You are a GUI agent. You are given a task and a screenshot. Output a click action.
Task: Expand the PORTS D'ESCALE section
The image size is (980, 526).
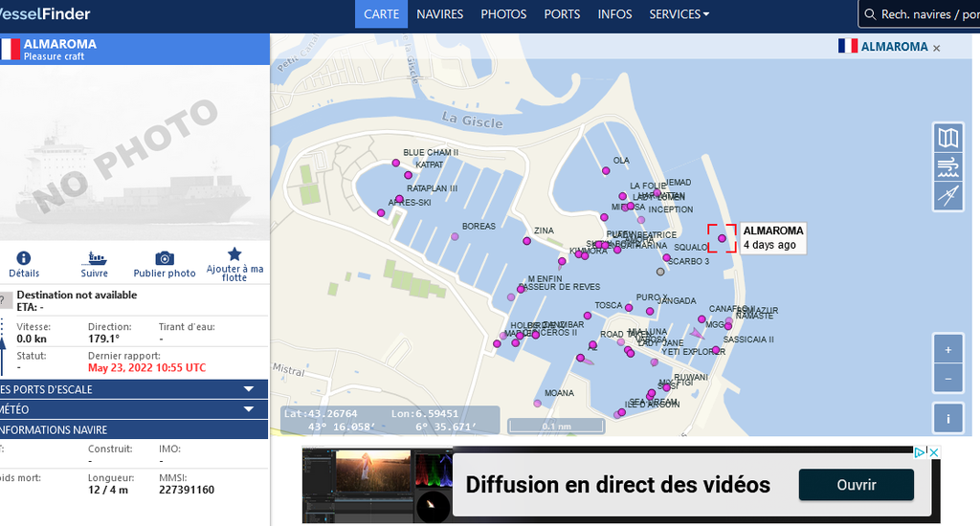pyautogui.click(x=134, y=389)
